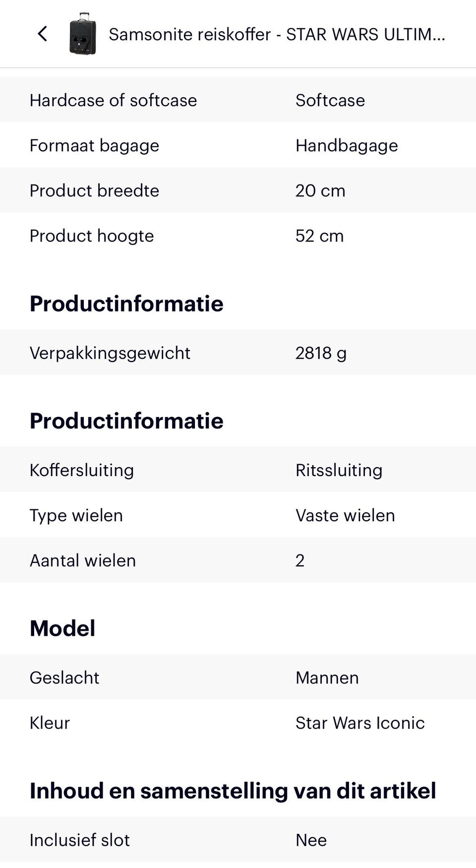The width and height of the screenshot is (476, 868).
Task: Select the Geslacht row
Action: click(238, 678)
